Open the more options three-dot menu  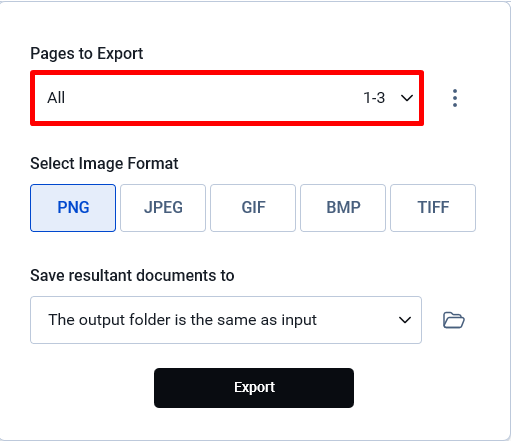tap(455, 98)
